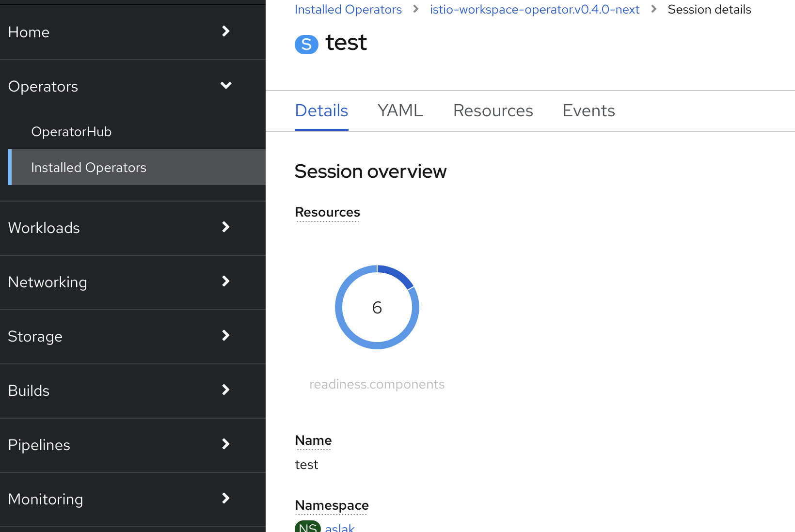This screenshot has width=795, height=532.
Task: Switch to the YAML tab
Action: click(400, 111)
